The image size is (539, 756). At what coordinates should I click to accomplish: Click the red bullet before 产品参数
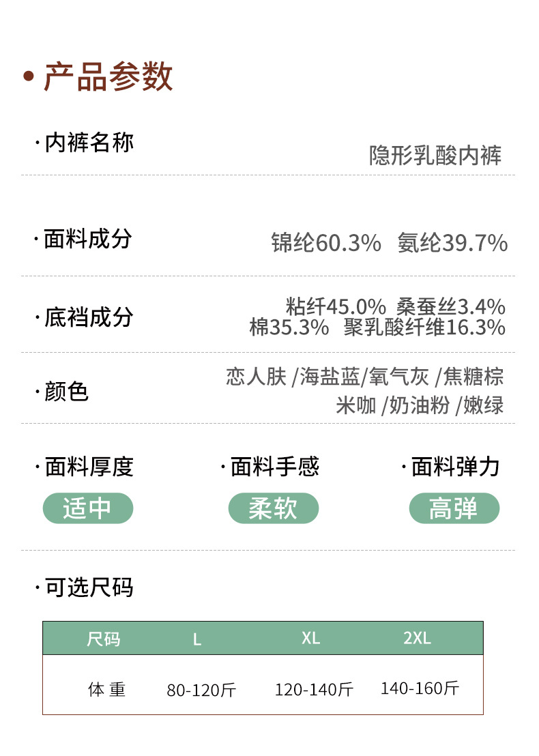click(x=28, y=76)
